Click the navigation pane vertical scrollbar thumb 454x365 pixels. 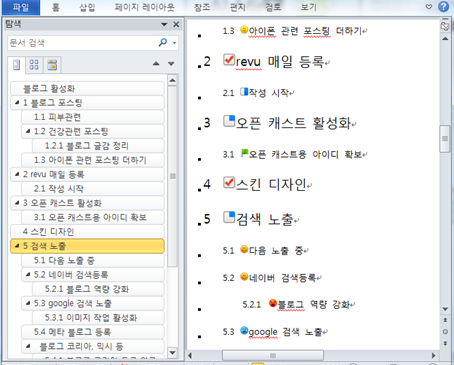point(172,176)
